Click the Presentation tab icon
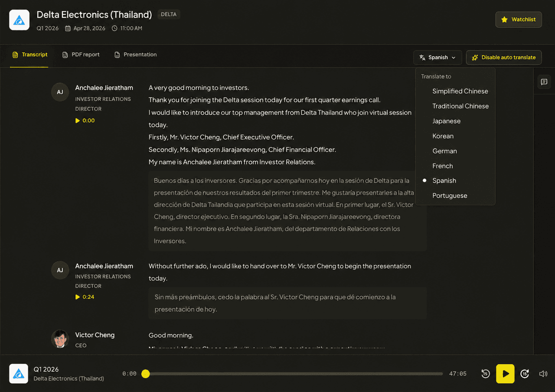 pos(117,55)
